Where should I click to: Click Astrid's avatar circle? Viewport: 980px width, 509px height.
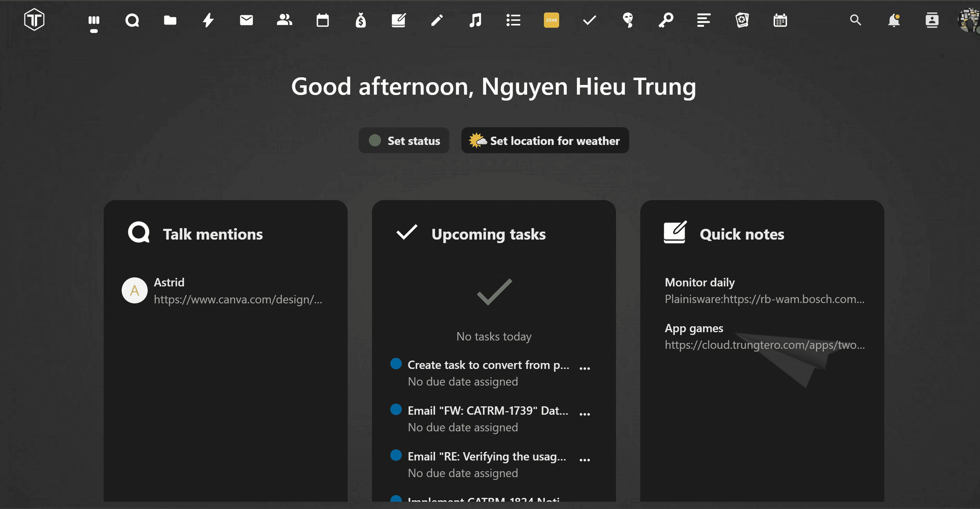[x=134, y=290]
